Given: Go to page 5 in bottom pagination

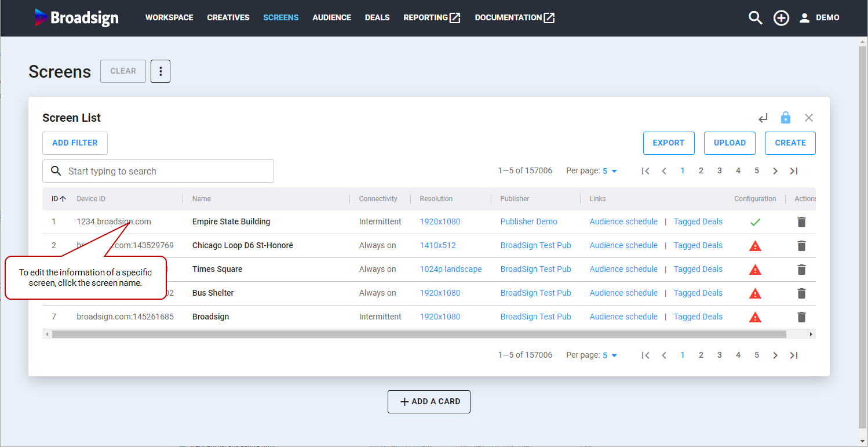Looking at the screenshot, I should [757, 355].
